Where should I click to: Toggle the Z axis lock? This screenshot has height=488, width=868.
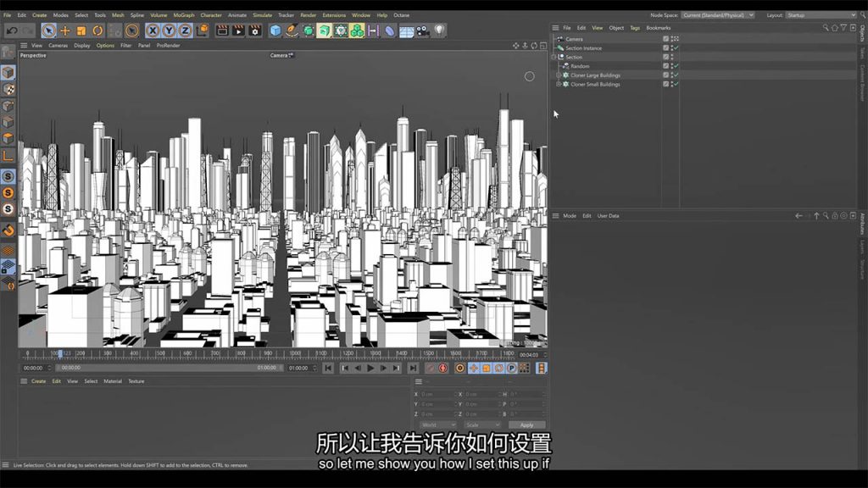(x=185, y=30)
